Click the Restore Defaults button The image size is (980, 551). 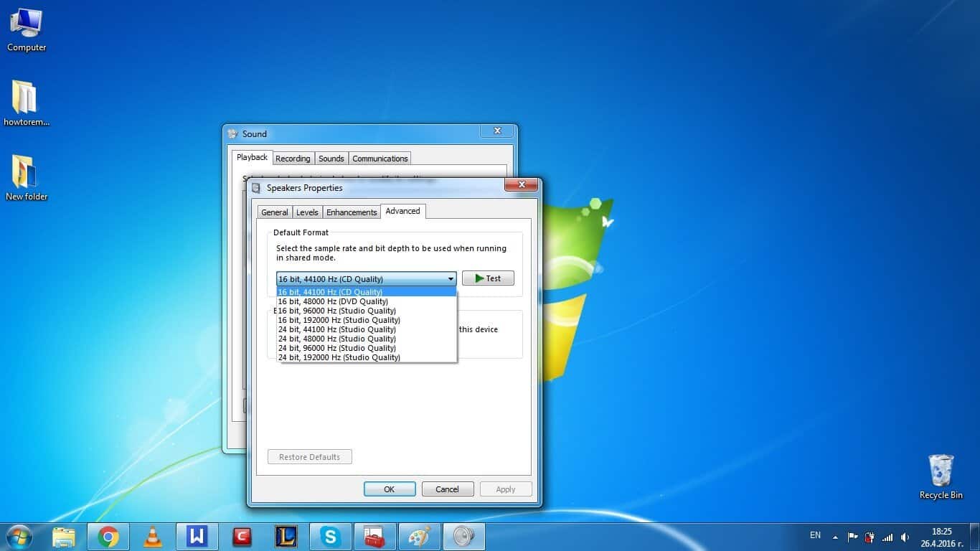310,457
